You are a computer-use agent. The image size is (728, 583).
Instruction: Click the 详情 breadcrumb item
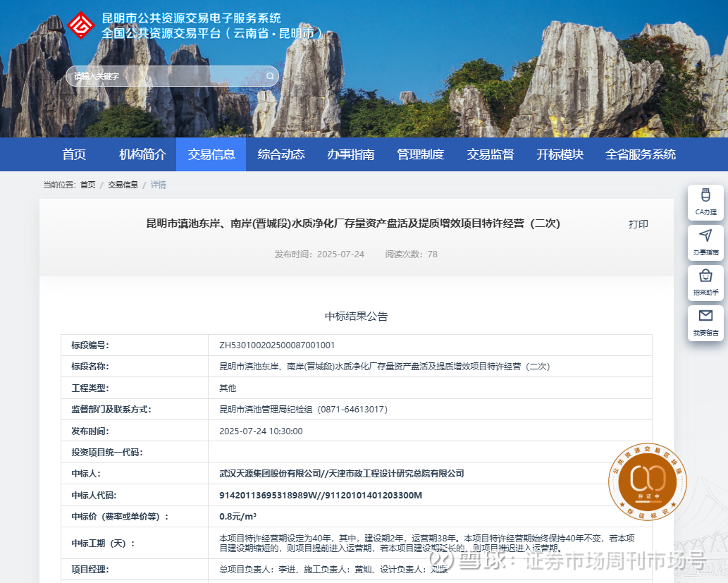pos(159,185)
